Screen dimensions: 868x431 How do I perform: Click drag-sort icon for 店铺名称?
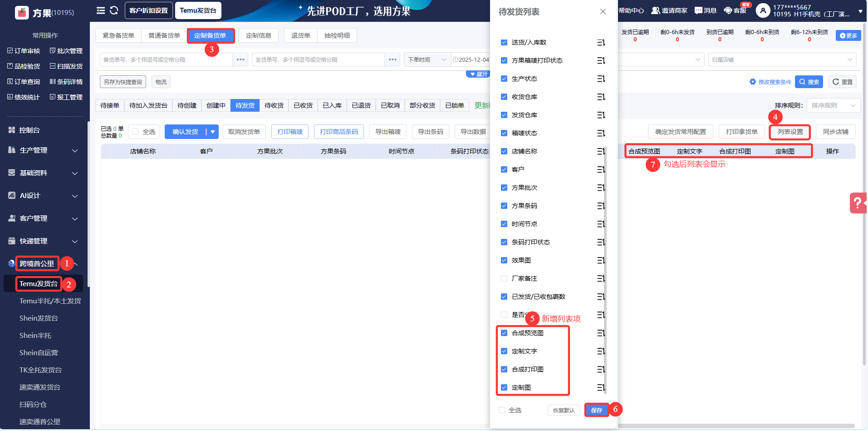(601, 151)
